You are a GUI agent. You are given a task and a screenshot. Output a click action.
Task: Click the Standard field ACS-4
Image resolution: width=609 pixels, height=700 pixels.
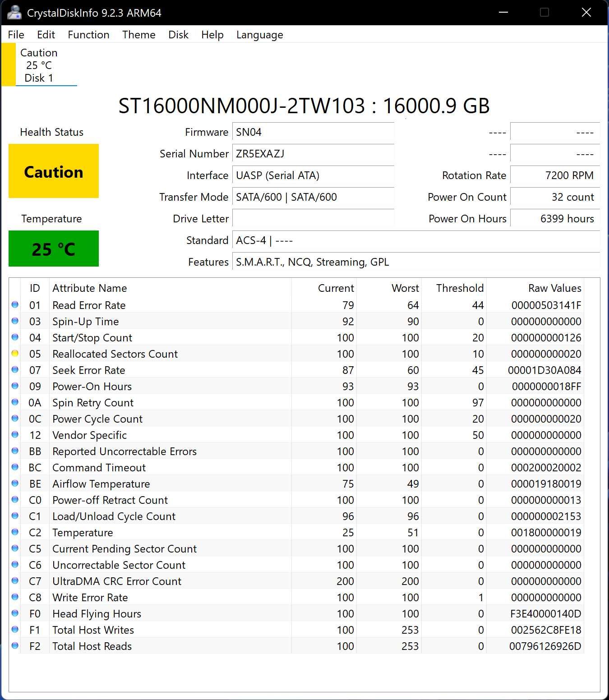pos(416,240)
